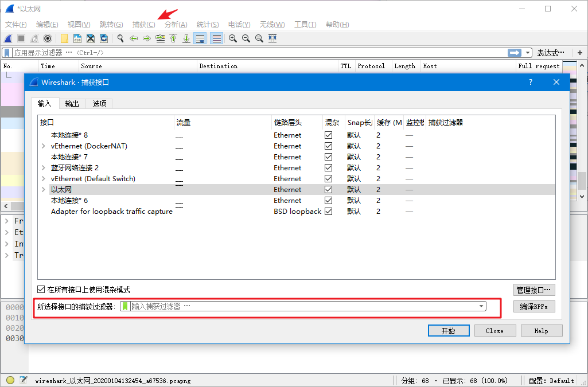Open the display filter history dropdown
The width and height of the screenshot is (588, 387).
pos(528,53)
